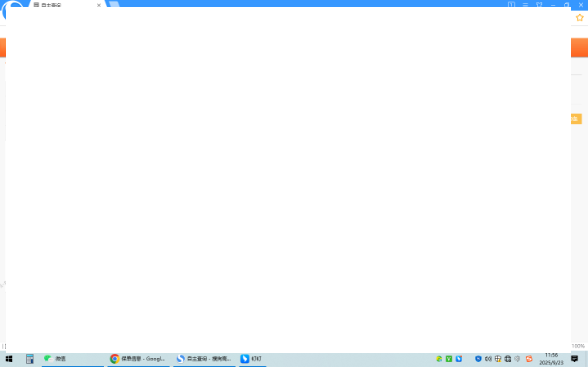Screen dimensions: 588x367
Task: Open a new tab beside current tab
Action: tap(114, 4)
